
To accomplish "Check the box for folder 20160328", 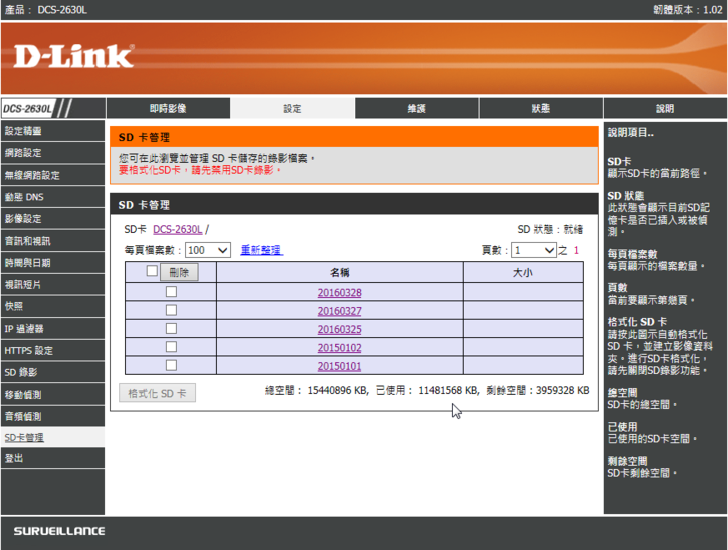I will tap(170, 292).
